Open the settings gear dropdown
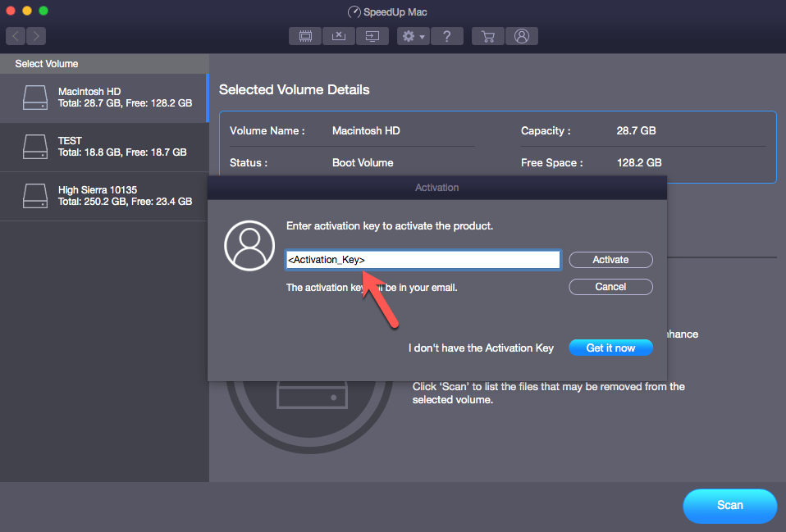The image size is (786, 532). [414, 36]
